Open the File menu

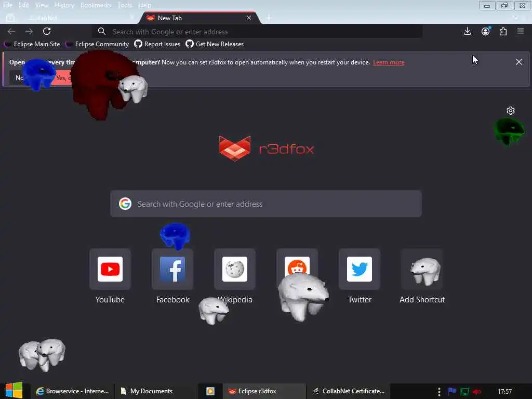(7, 5)
